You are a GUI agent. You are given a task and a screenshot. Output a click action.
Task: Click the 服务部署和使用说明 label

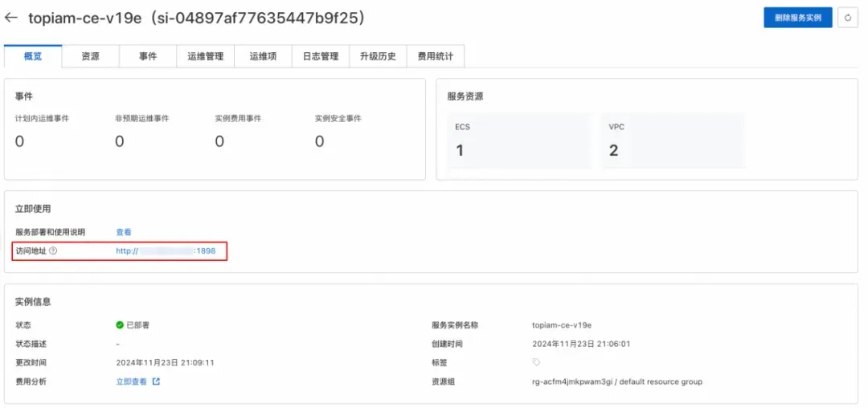[x=51, y=232]
